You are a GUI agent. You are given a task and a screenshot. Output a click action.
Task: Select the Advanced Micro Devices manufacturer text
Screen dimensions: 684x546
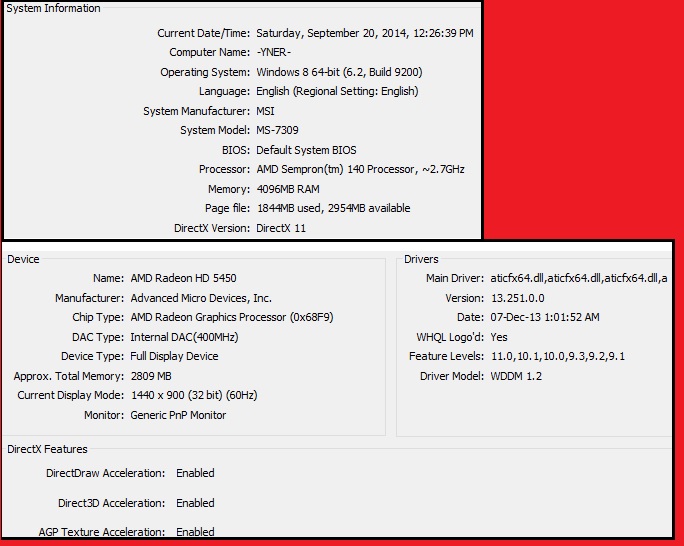(x=200, y=298)
